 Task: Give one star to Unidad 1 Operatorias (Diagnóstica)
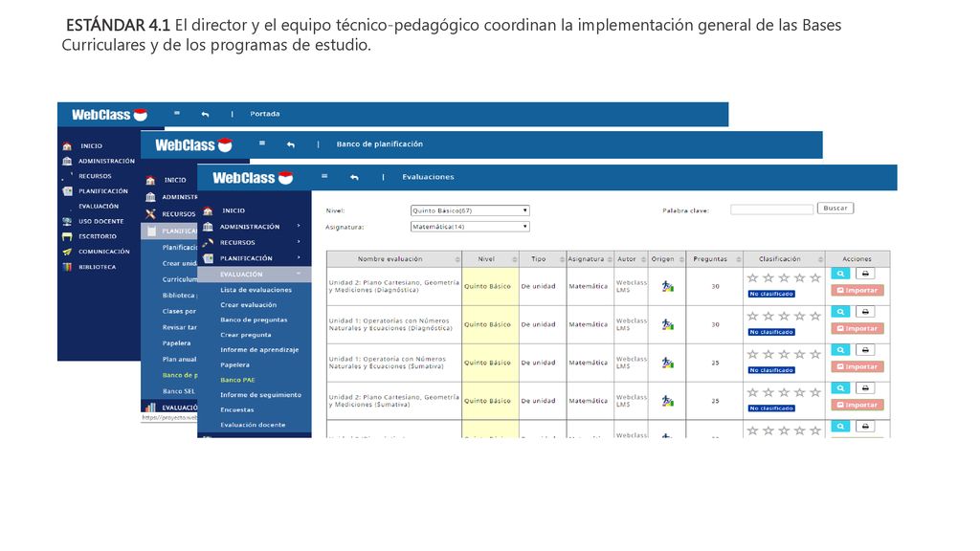752,316
